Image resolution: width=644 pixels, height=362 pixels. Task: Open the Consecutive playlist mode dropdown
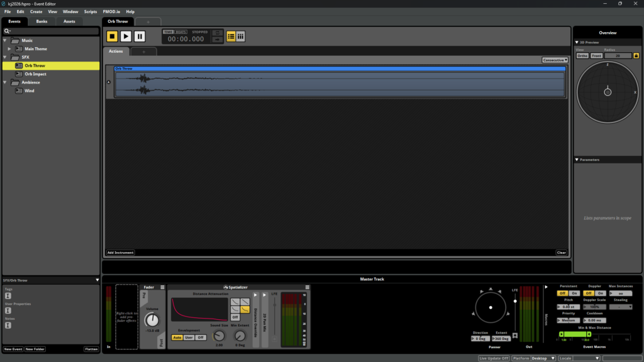(x=554, y=60)
